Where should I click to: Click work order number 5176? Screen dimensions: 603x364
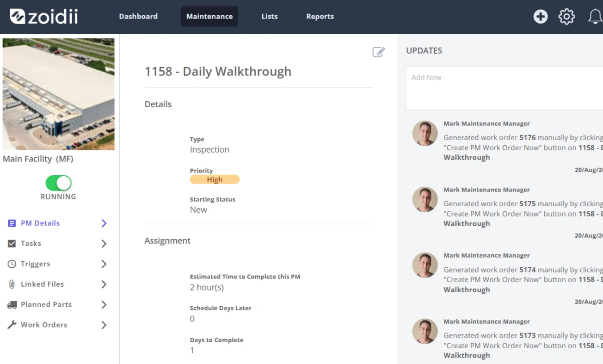[527, 137]
